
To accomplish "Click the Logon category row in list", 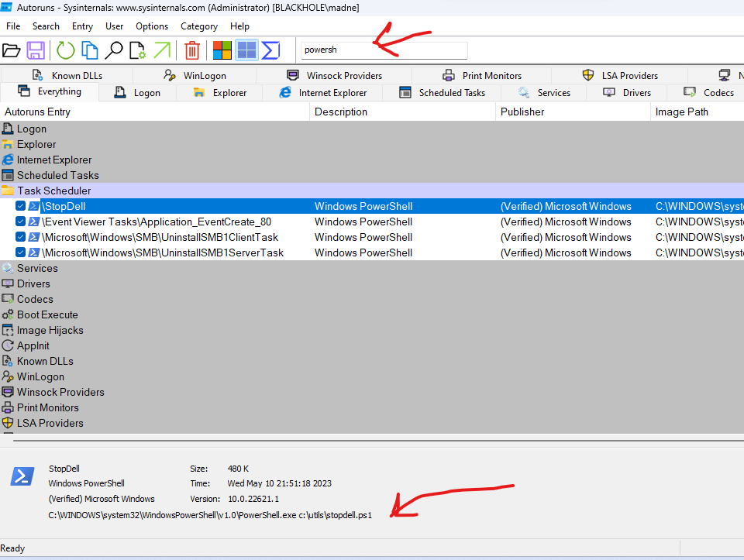I will point(372,129).
